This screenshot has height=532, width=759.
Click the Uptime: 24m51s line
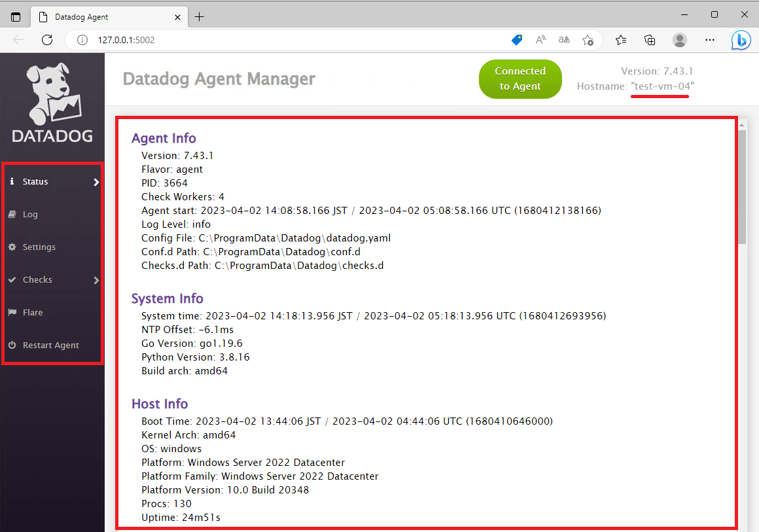(181, 518)
